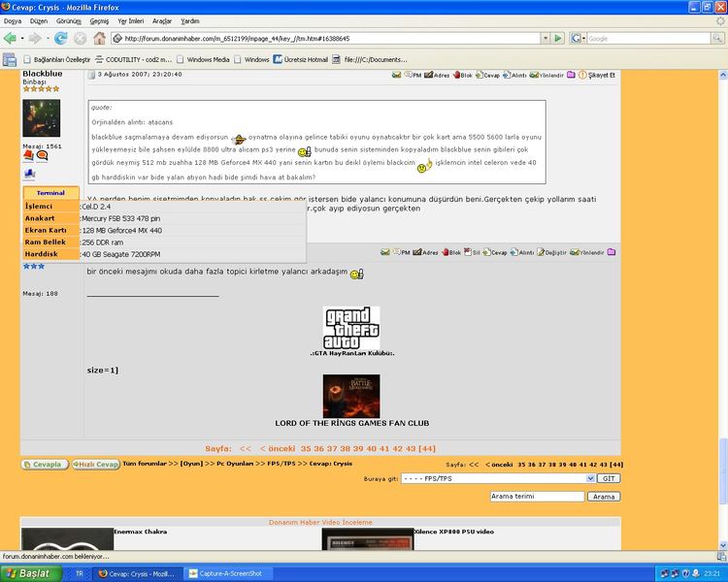
Task: Click the orange önceki previous page link
Action: [x=278, y=449]
